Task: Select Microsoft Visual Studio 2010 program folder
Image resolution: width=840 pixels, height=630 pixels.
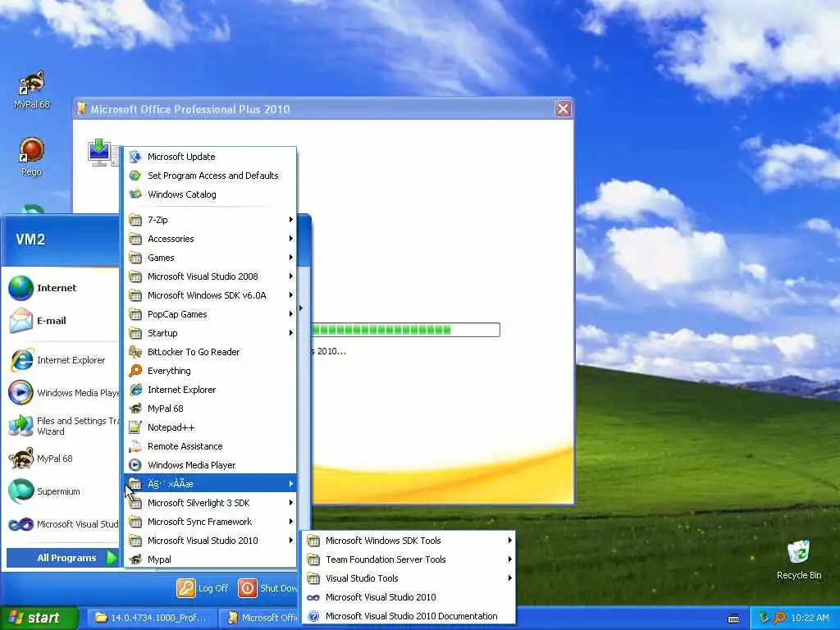Action: coord(211,541)
